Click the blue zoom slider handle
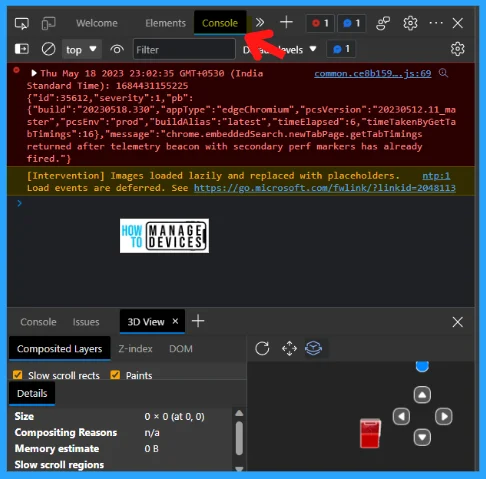Screen dimensions: 486x479 pyautogui.click(x=422, y=366)
